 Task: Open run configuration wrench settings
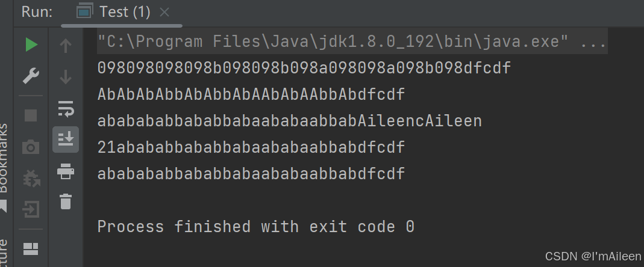tap(31, 76)
